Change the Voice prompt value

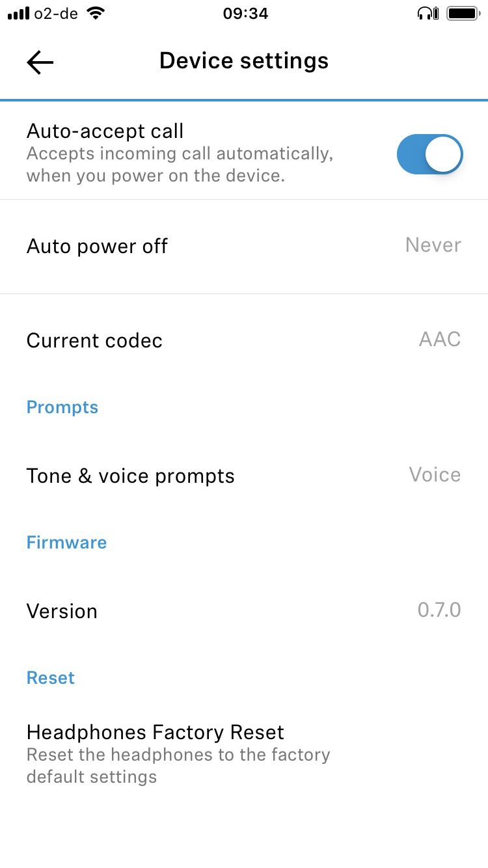tap(435, 474)
